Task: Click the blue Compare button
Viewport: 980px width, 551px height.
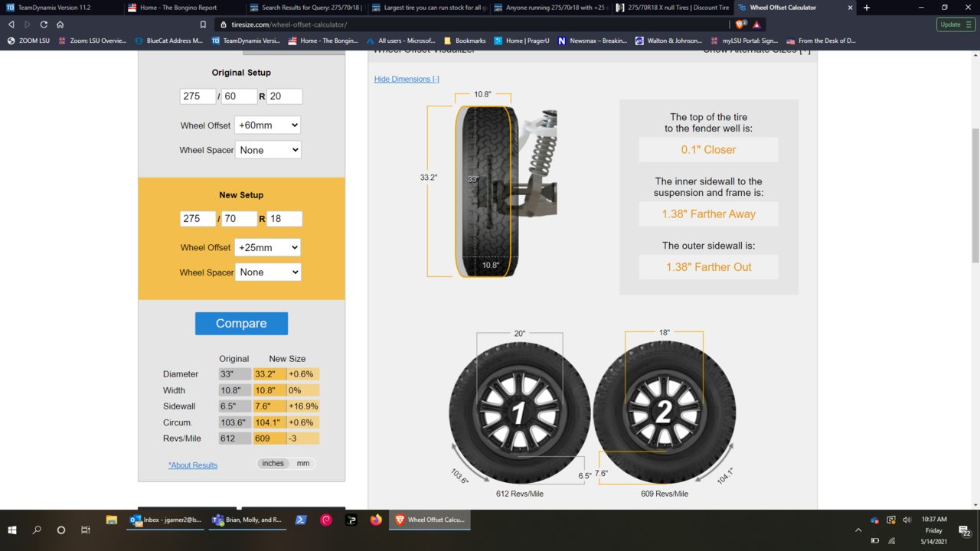Action: click(x=241, y=324)
